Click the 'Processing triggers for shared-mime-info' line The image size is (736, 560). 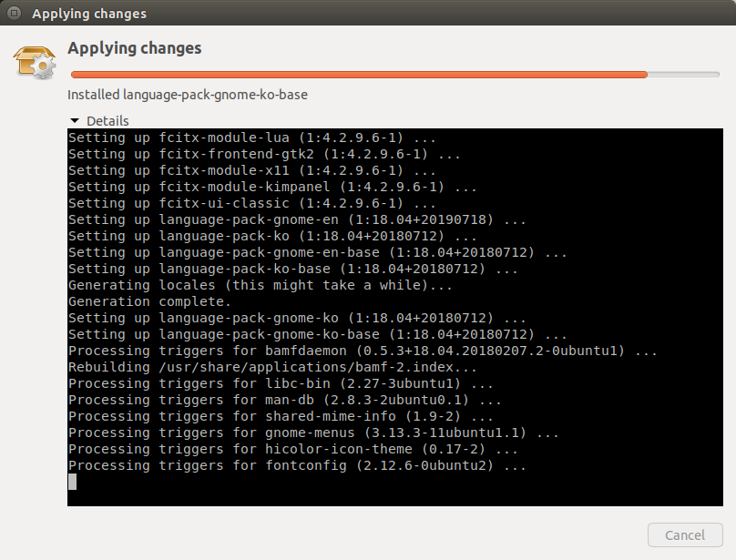[x=281, y=416]
